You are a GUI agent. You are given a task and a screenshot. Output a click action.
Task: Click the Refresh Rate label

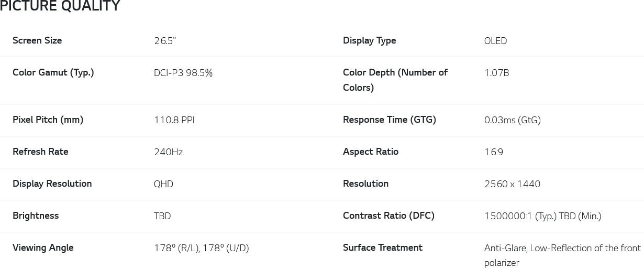click(x=40, y=152)
